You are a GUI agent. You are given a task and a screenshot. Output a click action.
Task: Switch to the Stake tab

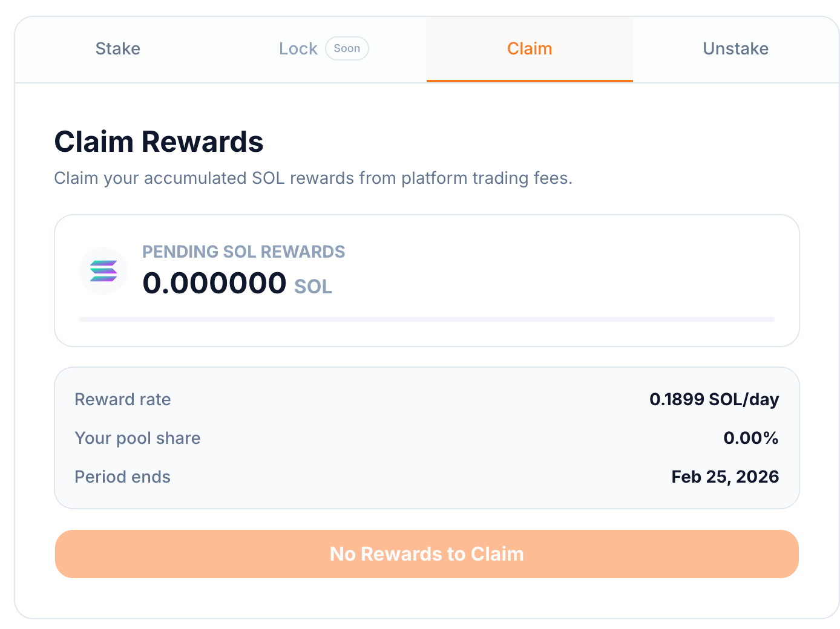click(117, 48)
